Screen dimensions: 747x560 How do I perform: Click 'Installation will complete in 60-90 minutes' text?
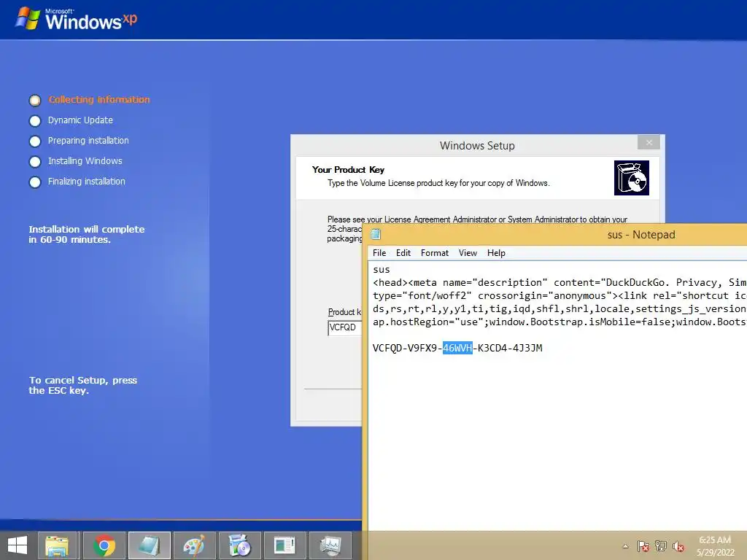87,234
